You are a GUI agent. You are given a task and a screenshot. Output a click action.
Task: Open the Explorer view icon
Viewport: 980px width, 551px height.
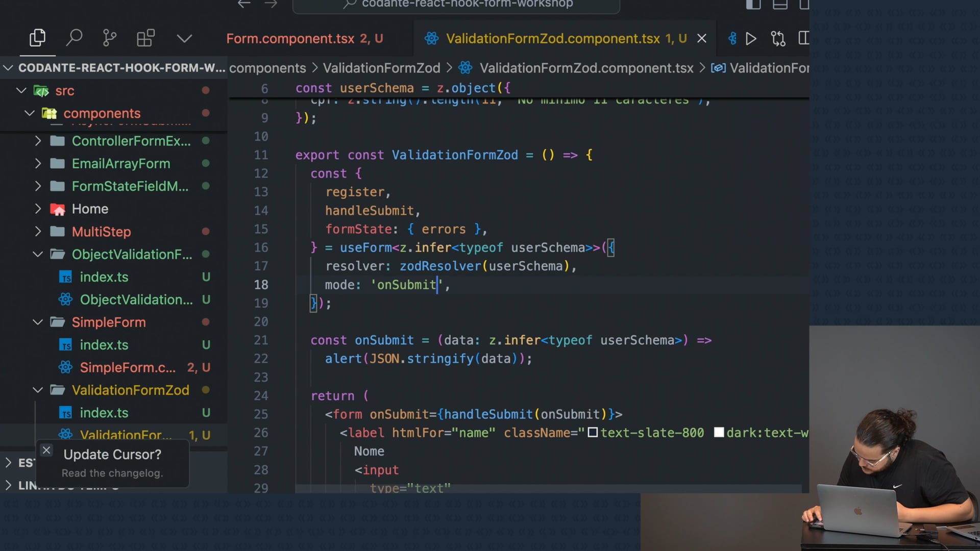(x=37, y=38)
